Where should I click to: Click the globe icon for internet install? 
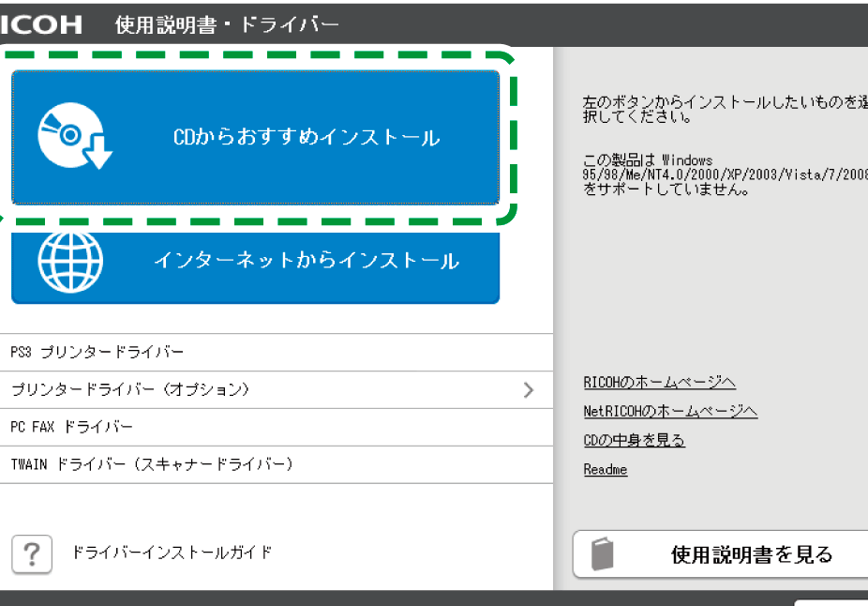point(70,260)
